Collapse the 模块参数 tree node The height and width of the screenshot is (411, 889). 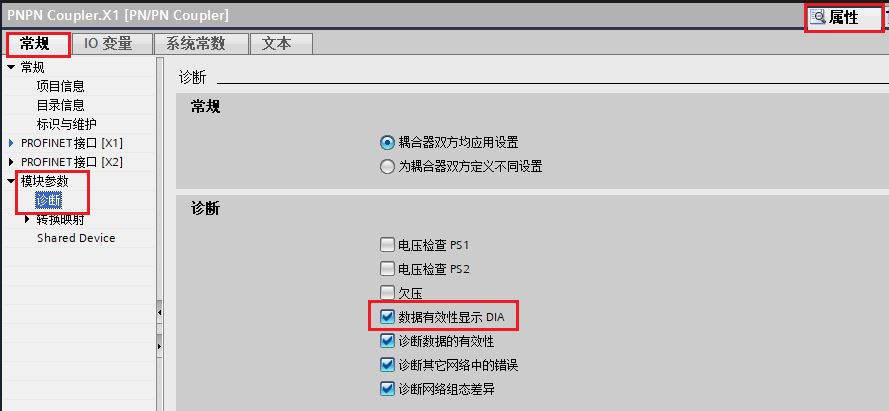point(12,181)
